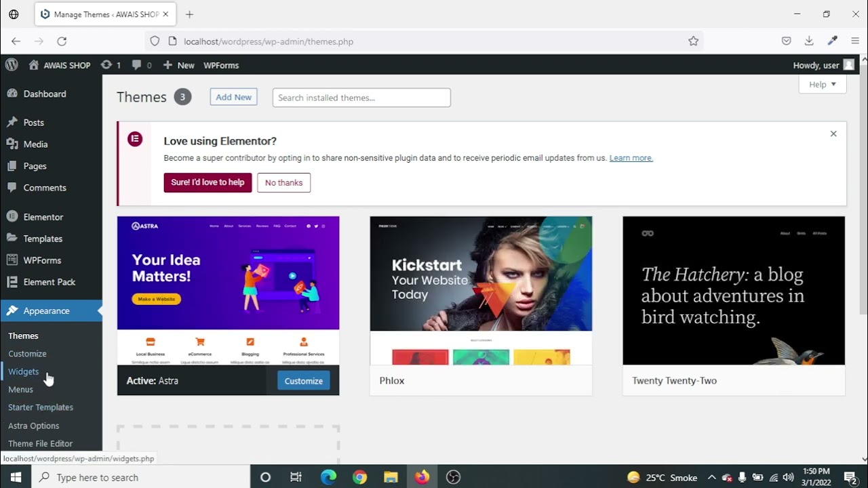This screenshot has height=488, width=868.
Task: Click the Media icon in sidebar
Action: (x=12, y=144)
